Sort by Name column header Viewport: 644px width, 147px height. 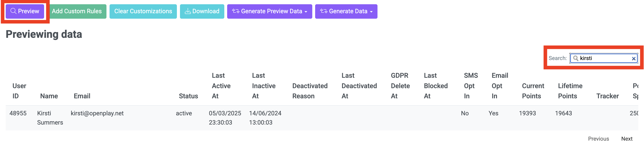[49, 96]
